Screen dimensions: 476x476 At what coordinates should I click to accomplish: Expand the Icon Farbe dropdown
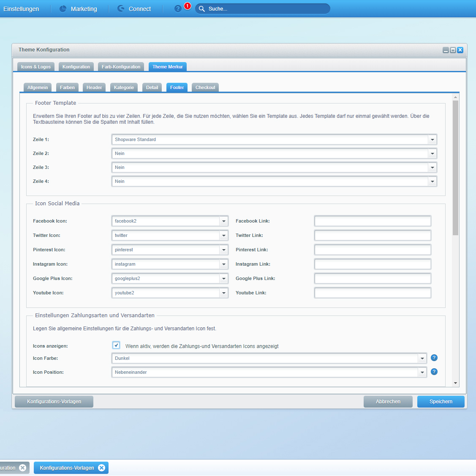click(422, 358)
